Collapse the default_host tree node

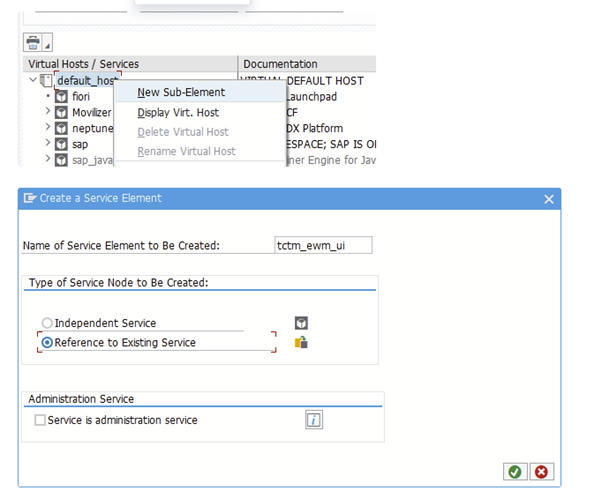click(x=33, y=80)
